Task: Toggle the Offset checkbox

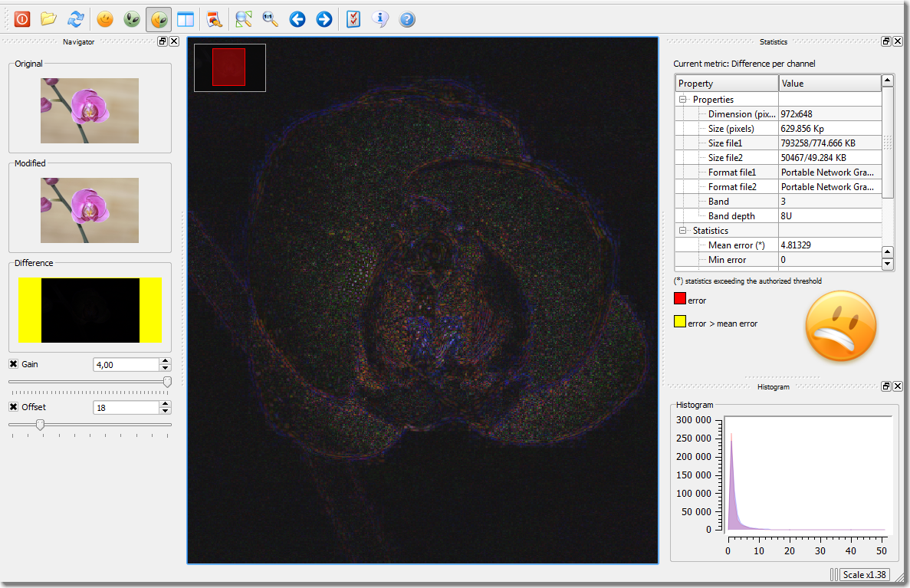Action: point(13,407)
